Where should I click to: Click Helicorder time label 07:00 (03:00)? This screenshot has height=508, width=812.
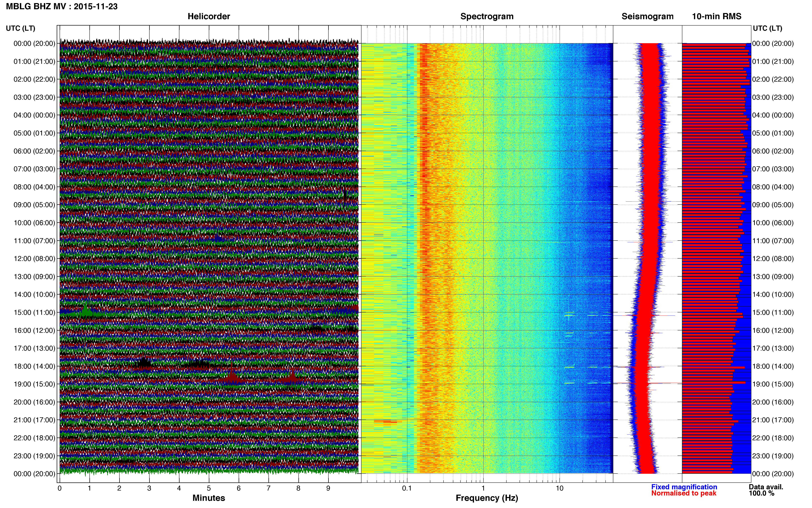[34, 169]
